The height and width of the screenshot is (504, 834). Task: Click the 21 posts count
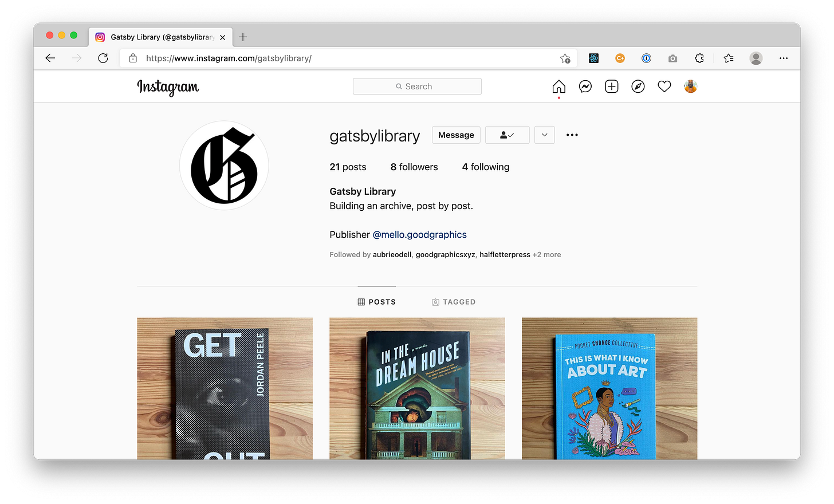point(348,167)
